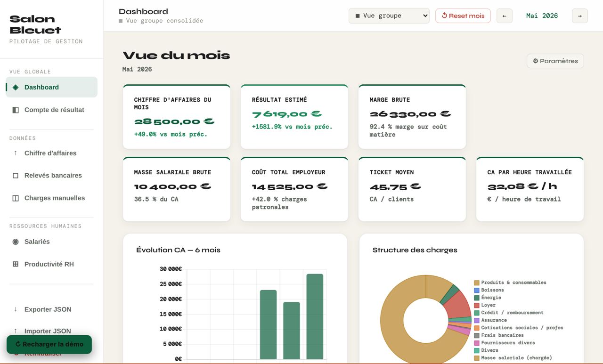The image size is (603, 364).
Task: Click Recharger la démo button
Action: point(49,344)
